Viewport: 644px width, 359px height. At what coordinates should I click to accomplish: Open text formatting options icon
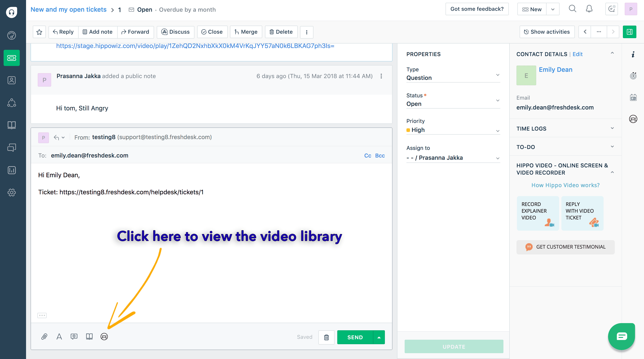(x=59, y=337)
